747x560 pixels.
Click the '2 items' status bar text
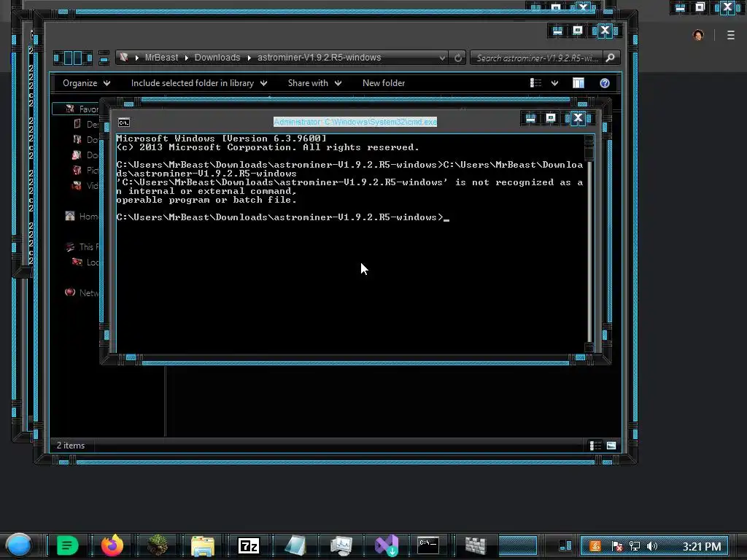tap(71, 446)
